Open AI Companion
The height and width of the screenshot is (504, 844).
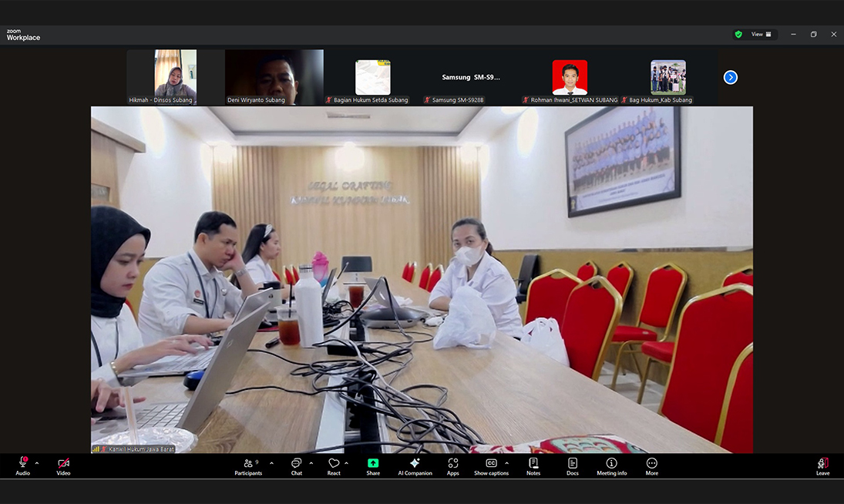(x=415, y=465)
